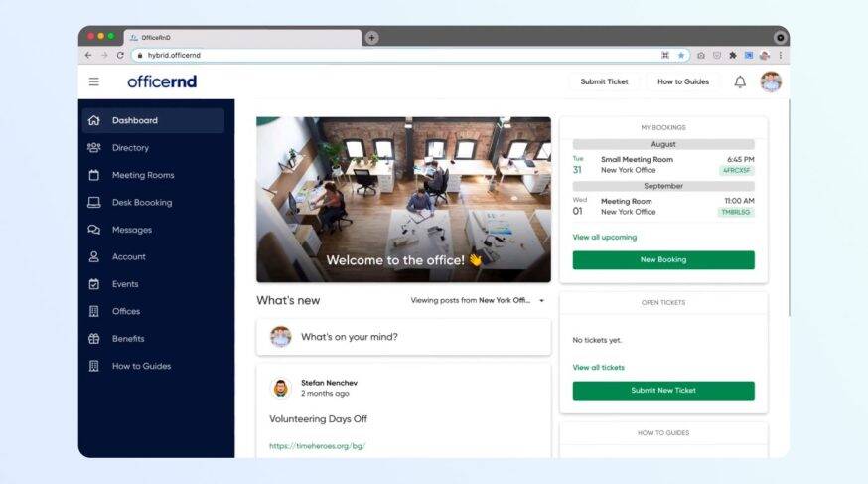Bookmark page with the star icon
The height and width of the screenshot is (484, 868).
(680, 56)
